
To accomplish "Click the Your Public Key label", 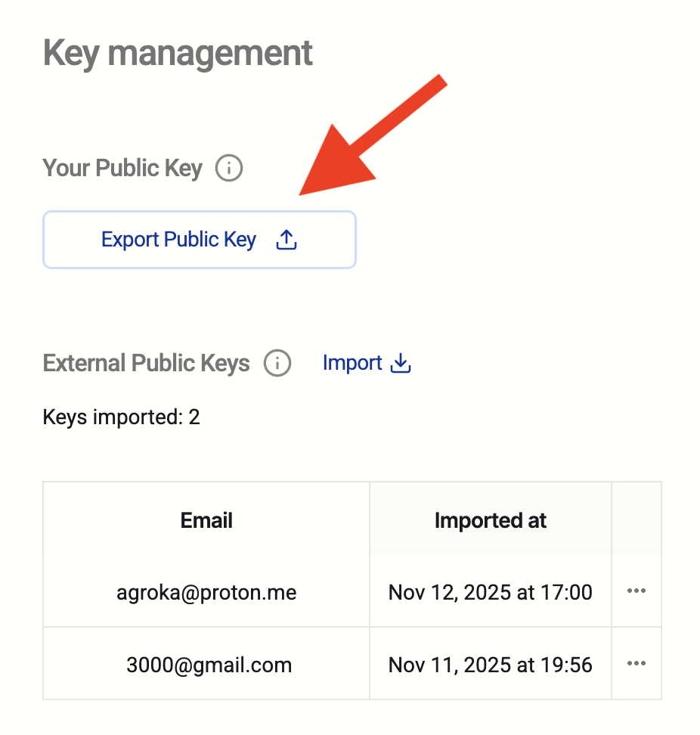I will 122,168.
